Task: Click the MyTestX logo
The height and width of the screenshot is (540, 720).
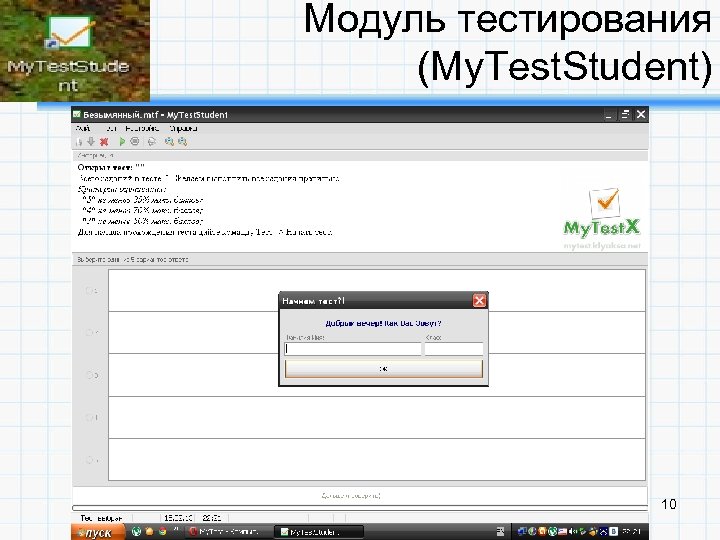Action: [x=602, y=218]
